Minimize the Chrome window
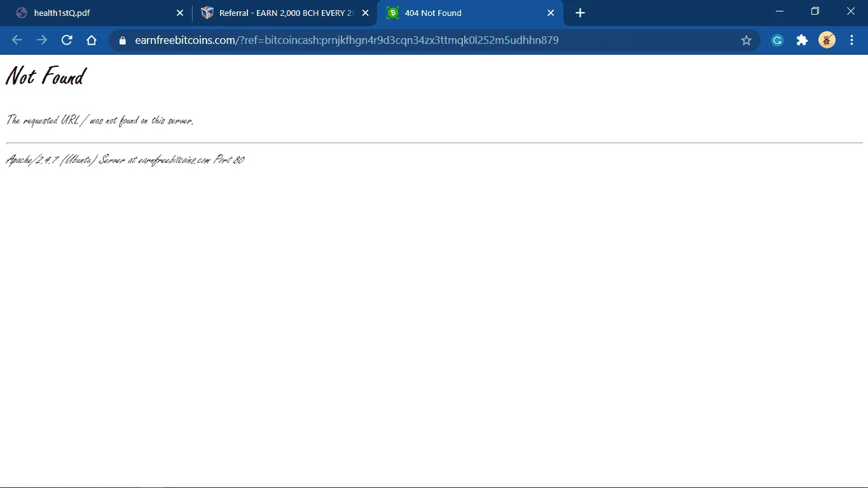 (x=780, y=11)
